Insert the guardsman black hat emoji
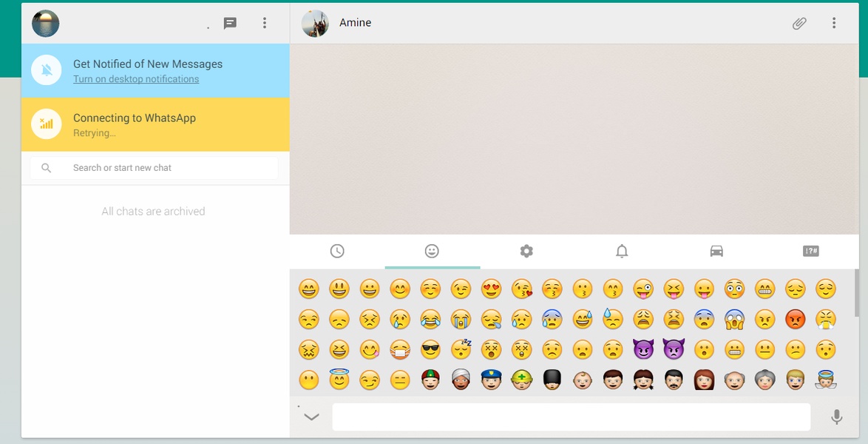 552,380
